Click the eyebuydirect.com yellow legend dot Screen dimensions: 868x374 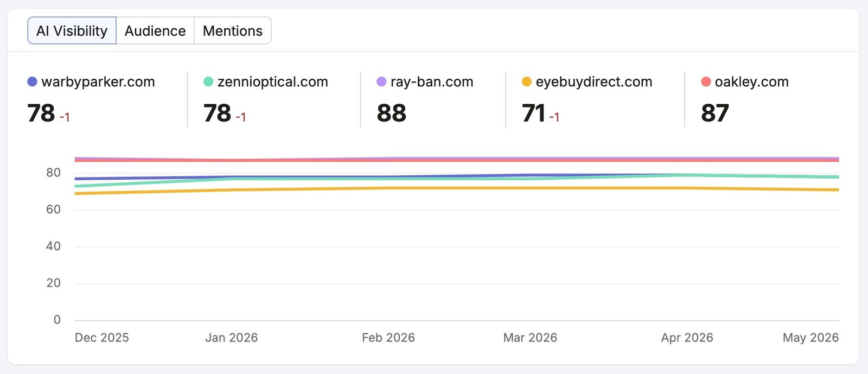pyautogui.click(x=526, y=82)
